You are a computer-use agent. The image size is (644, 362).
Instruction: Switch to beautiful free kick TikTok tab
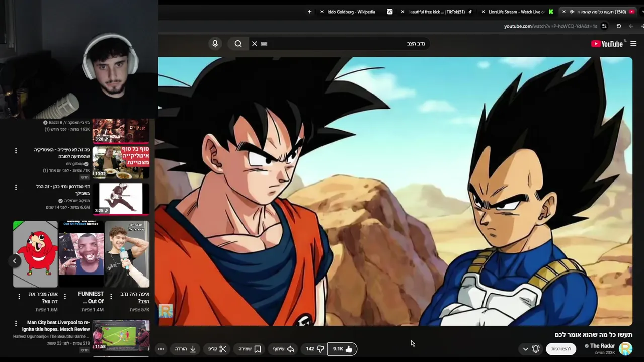(x=437, y=12)
